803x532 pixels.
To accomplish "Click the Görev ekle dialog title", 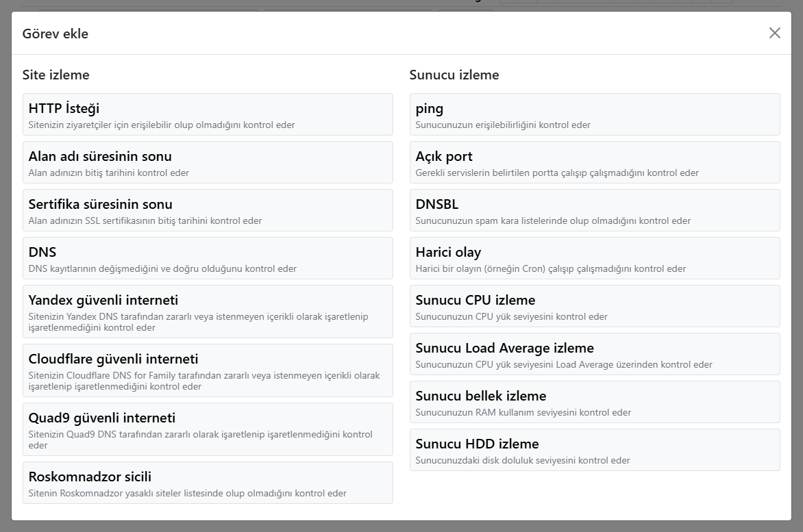I will [x=55, y=34].
